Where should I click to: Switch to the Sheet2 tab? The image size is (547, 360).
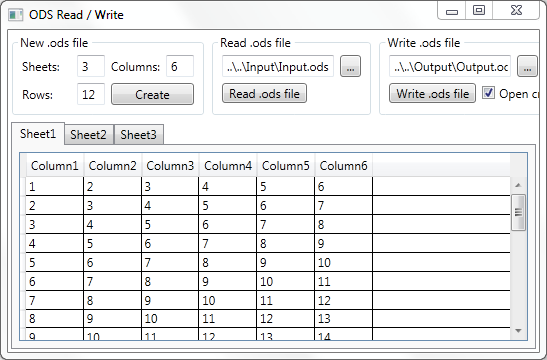[89, 135]
